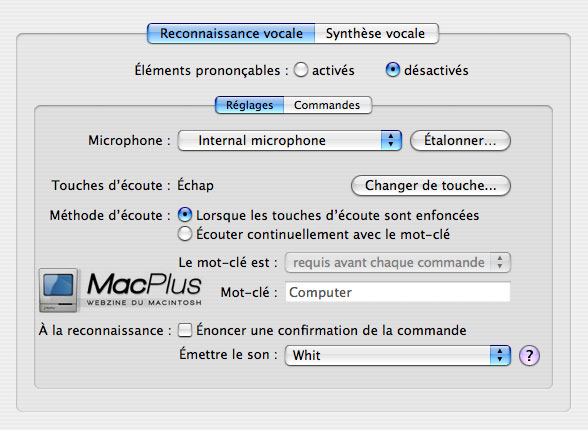Open the Whit sound dropdown
Viewport: 588px width, 430px height.
click(x=398, y=355)
